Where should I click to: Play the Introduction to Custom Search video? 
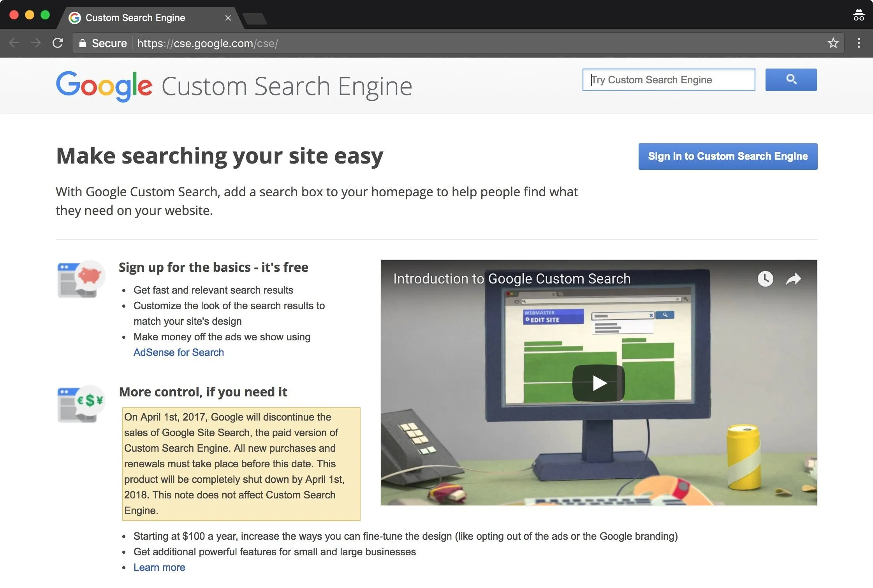(598, 383)
